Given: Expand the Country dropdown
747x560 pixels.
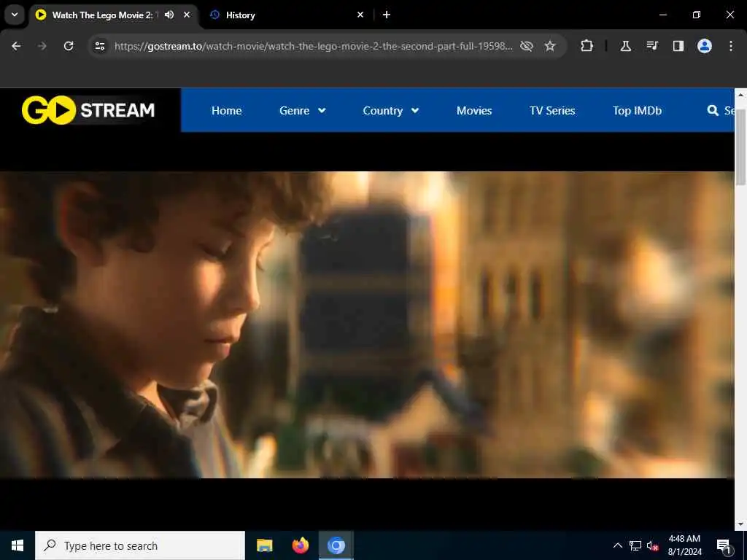Looking at the screenshot, I should (x=391, y=111).
